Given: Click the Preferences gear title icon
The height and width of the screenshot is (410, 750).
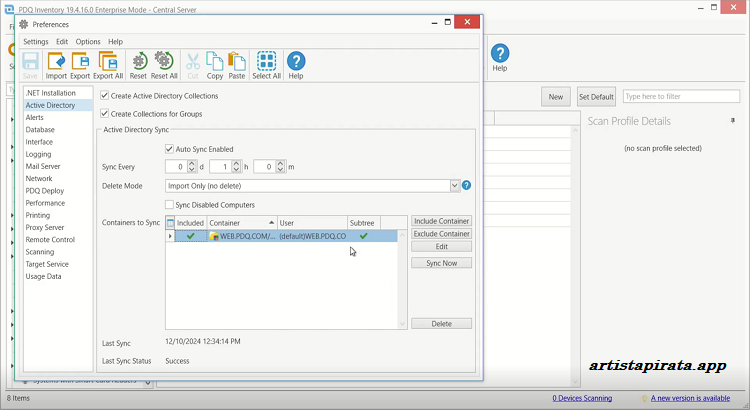Looking at the screenshot, I should 23,24.
